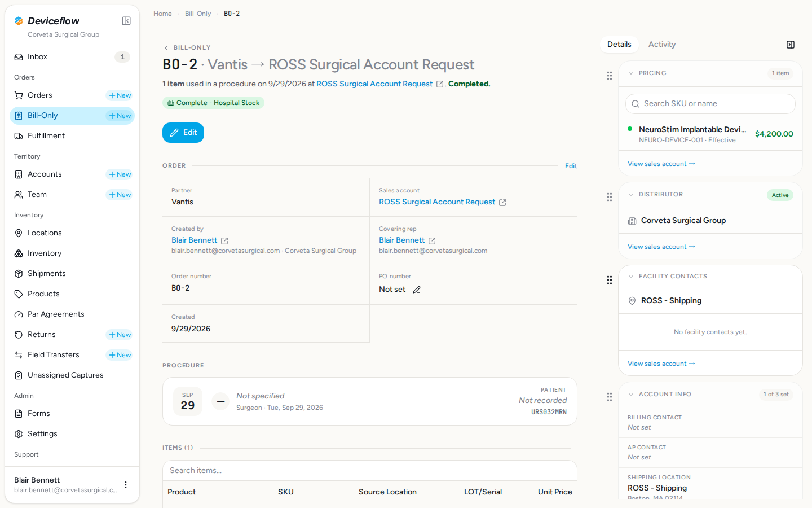This screenshot has width=812, height=508.
Task: Collapse the sidebar using the panel icon
Action: (126, 21)
